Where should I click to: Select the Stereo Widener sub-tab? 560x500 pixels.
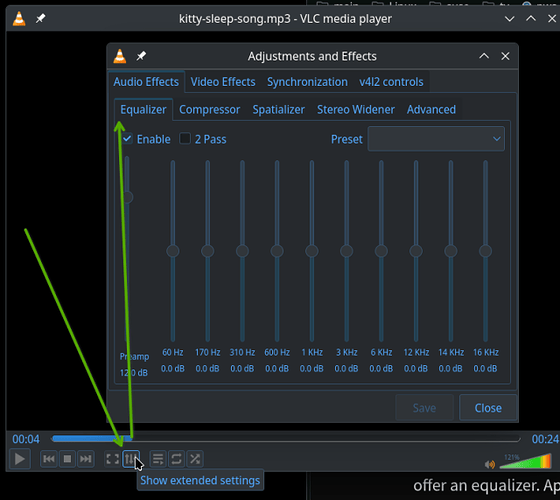tap(356, 110)
